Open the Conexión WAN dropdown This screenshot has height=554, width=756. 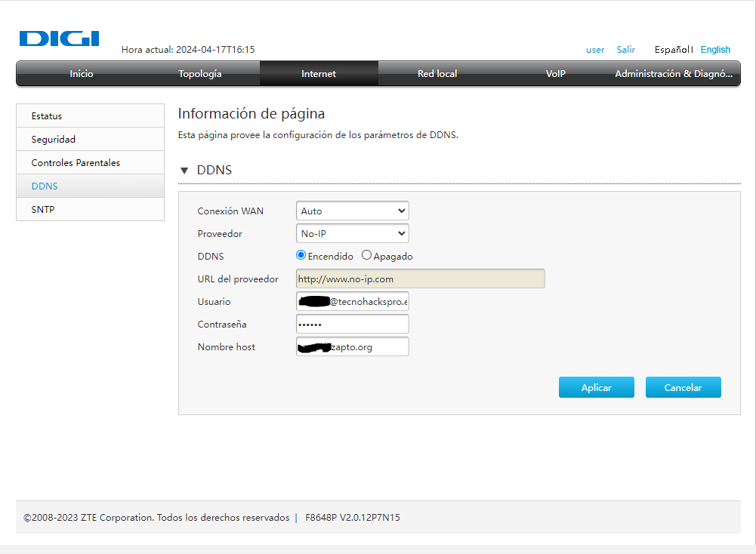click(352, 211)
